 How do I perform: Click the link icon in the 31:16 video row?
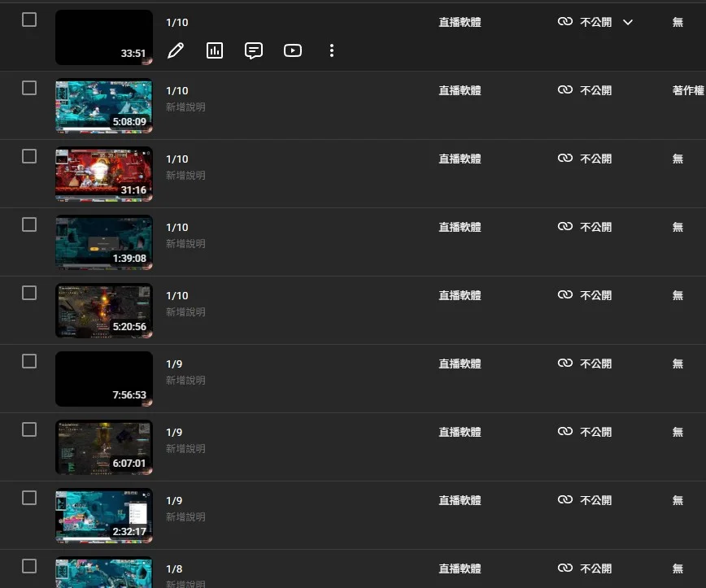click(565, 159)
